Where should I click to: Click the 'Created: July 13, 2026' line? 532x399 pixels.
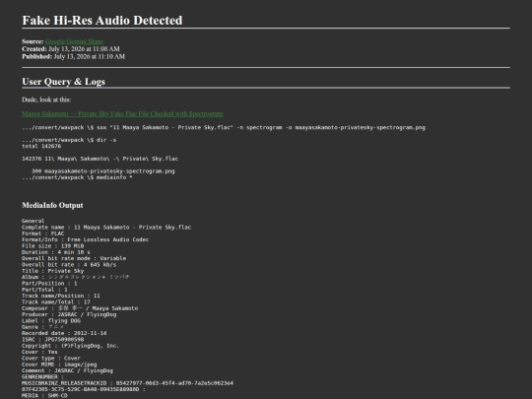71,49
